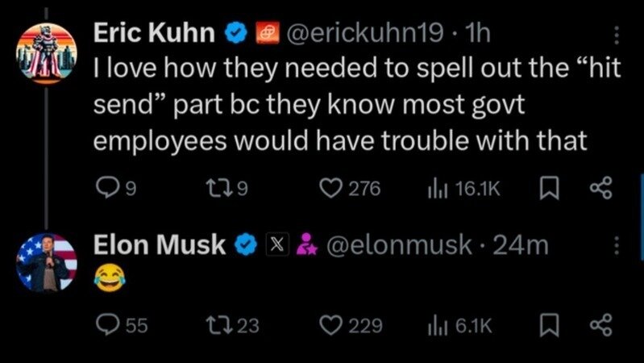Like Eric Kuhn's tweet
The image size is (644, 363).
[x=331, y=188]
